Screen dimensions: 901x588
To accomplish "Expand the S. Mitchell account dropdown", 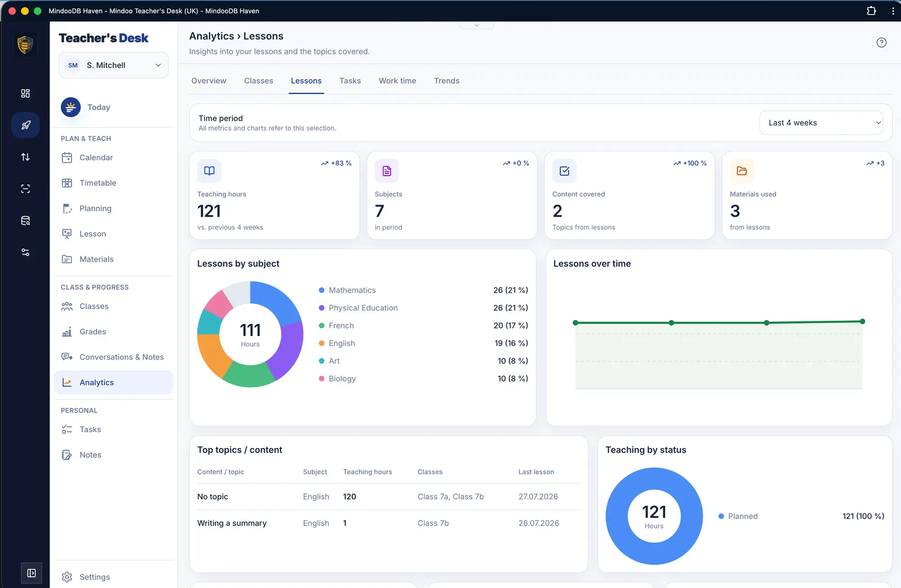I will pos(113,65).
